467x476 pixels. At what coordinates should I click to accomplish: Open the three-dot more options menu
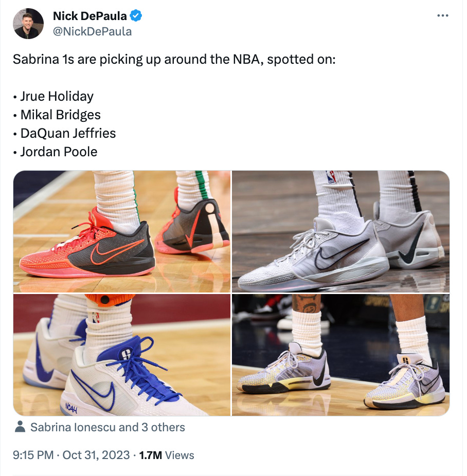(442, 15)
